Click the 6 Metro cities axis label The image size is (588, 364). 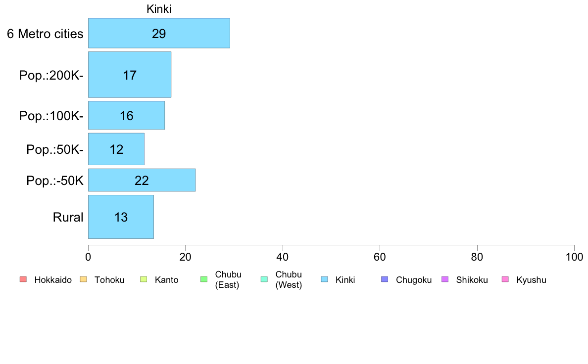click(45, 34)
